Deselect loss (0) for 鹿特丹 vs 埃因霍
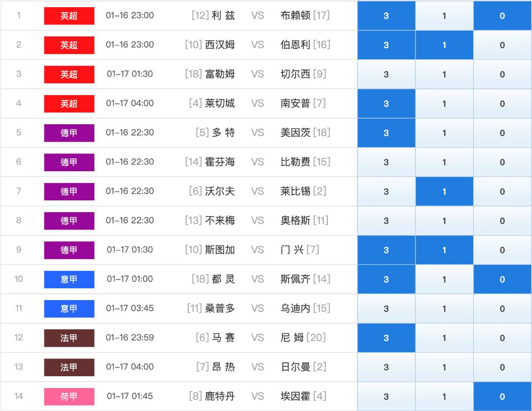Screen dimensions: 532x411 502,396
